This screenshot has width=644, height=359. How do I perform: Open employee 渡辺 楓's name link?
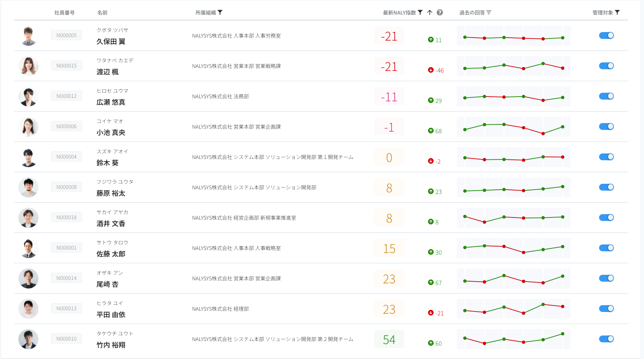pyautogui.click(x=107, y=72)
